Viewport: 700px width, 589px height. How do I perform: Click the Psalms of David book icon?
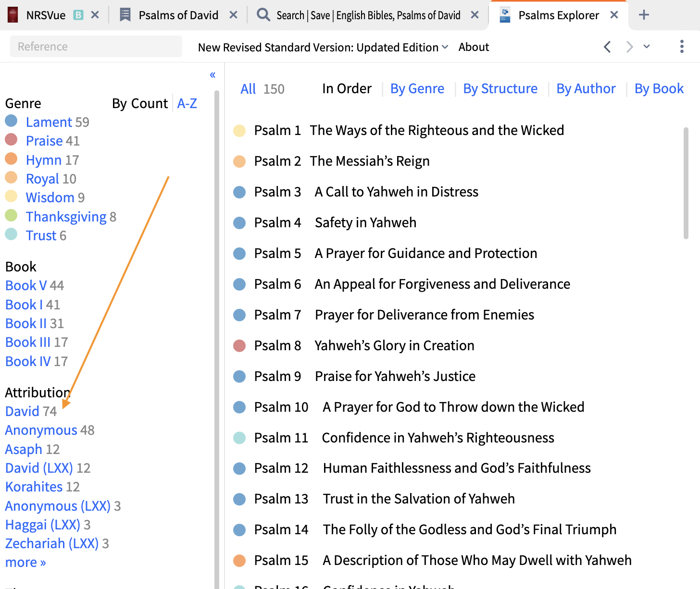coord(125,14)
